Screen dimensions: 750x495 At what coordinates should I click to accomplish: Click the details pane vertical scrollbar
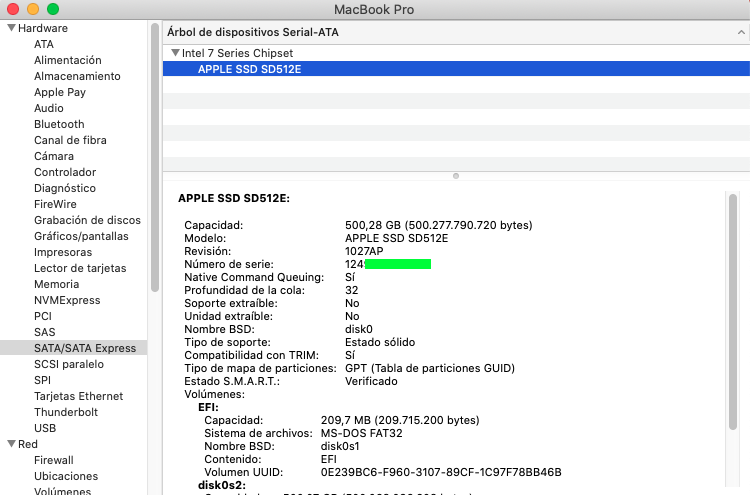(x=733, y=311)
